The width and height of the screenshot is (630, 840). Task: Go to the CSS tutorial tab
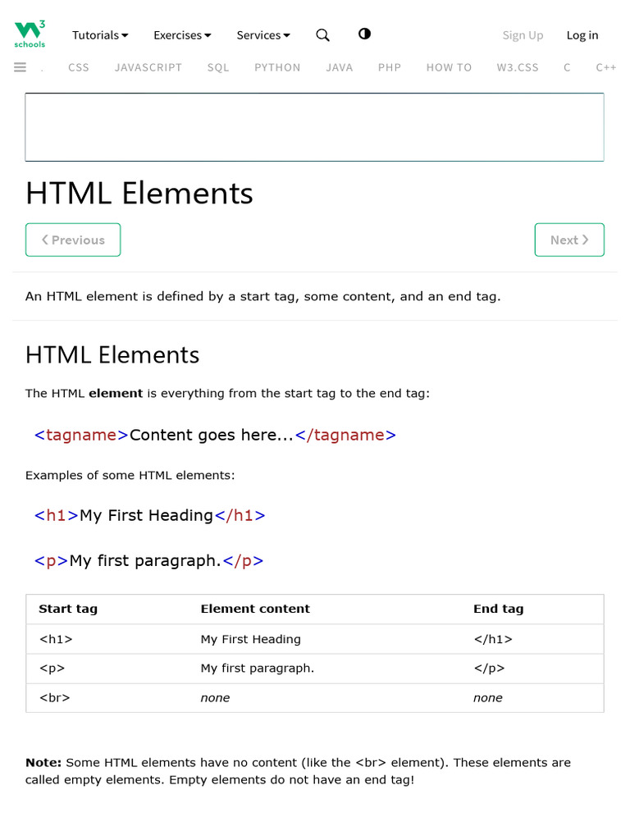[x=79, y=67]
